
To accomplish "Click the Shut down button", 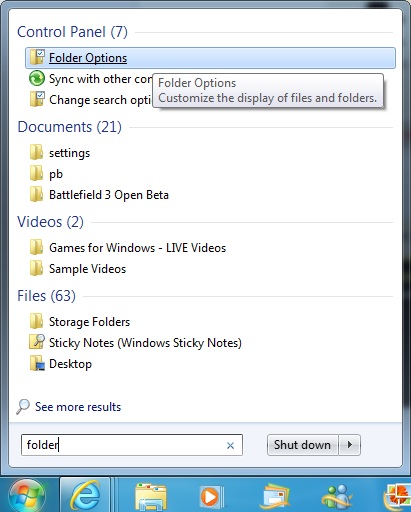I will click(302, 445).
